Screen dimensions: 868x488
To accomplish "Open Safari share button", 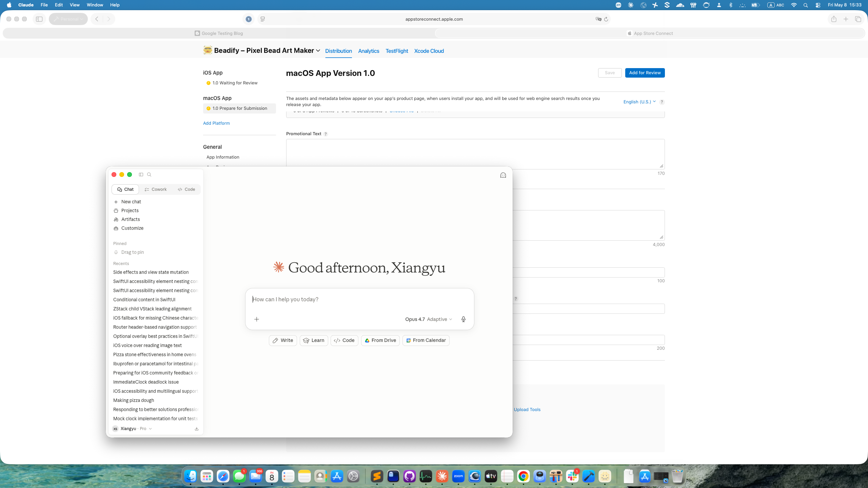I will (834, 19).
